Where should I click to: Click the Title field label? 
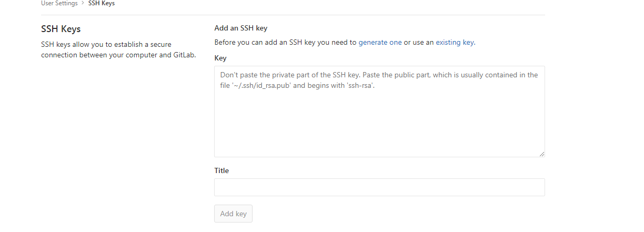[x=222, y=170]
